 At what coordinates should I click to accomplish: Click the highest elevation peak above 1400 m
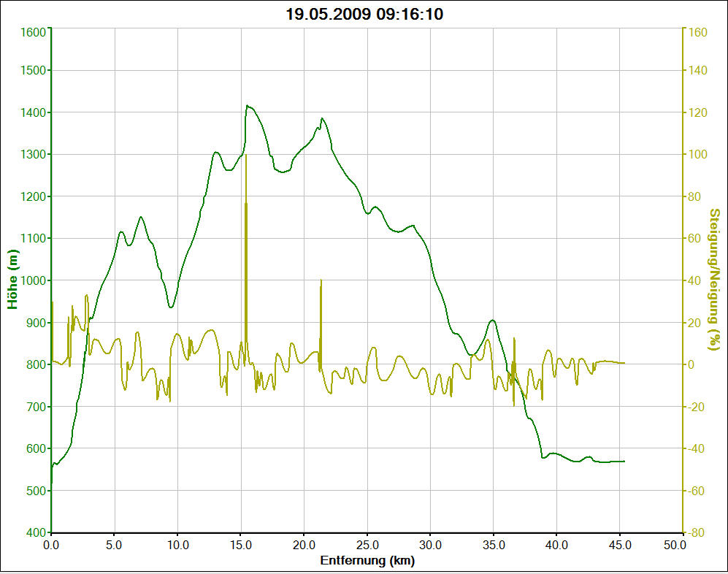click(x=248, y=106)
